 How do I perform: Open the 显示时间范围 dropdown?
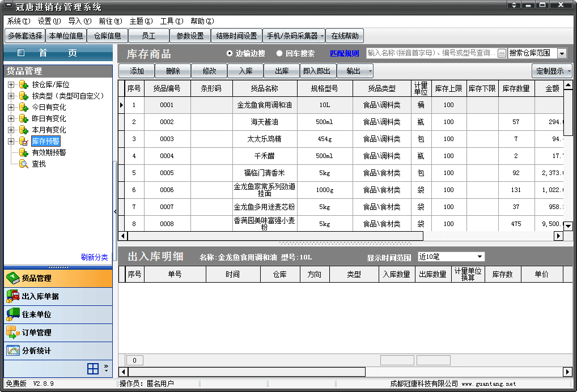[x=480, y=257]
